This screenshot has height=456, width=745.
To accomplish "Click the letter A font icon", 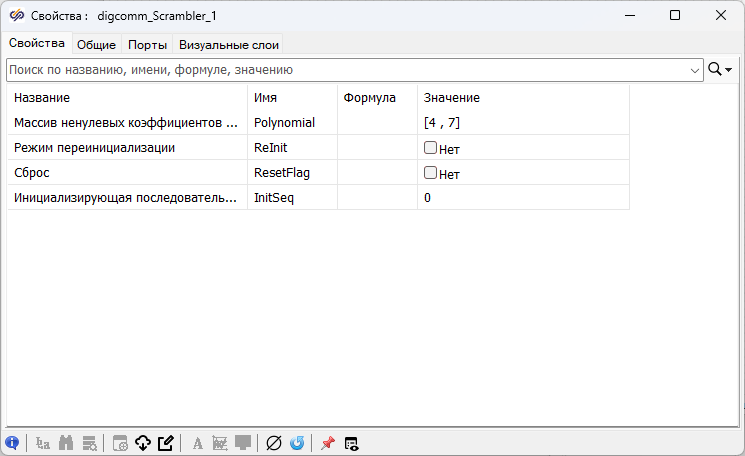I will tap(197, 443).
